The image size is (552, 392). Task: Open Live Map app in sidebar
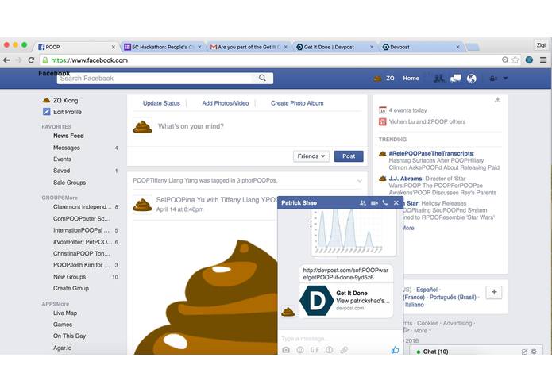[x=65, y=313]
